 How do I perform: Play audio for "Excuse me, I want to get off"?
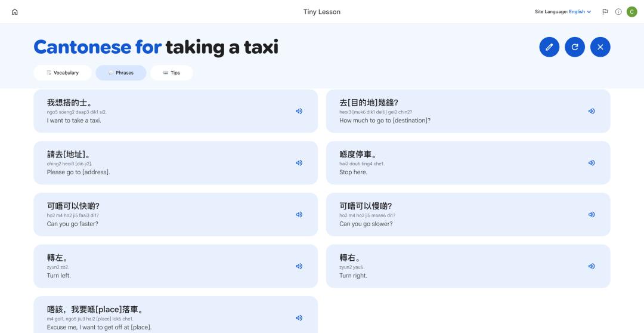click(299, 318)
